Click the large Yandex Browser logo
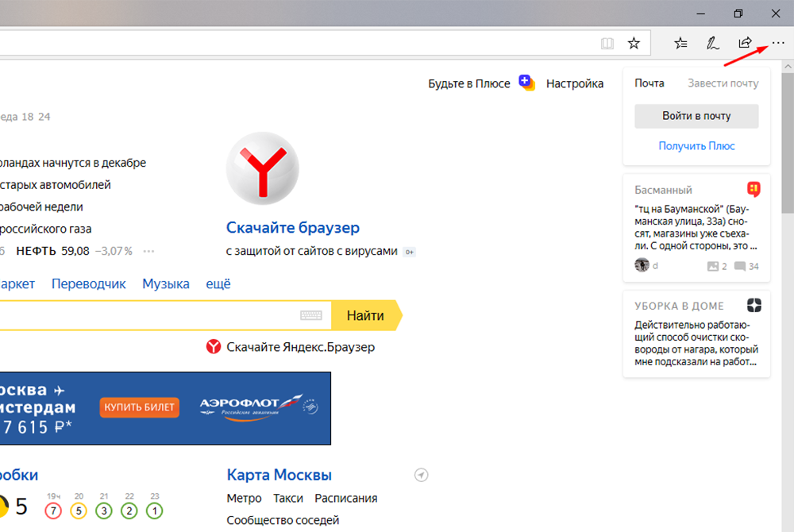794x532 pixels. click(x=262, y=169)
